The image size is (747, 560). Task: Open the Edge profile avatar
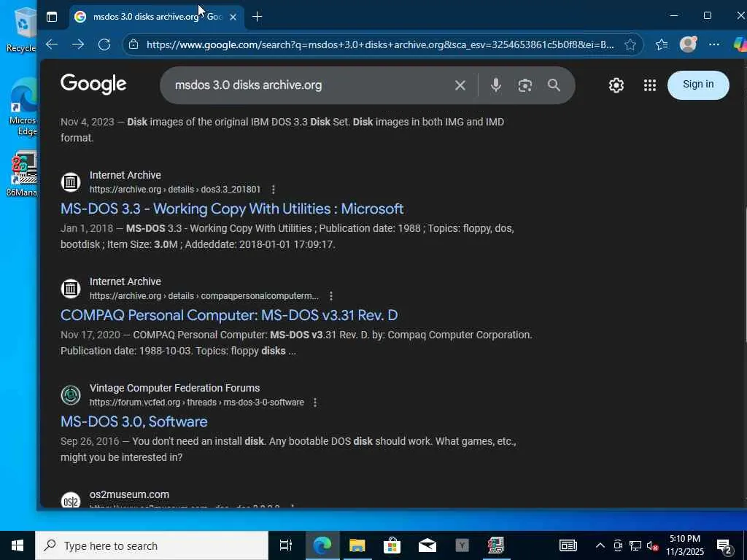pos(688,44)
